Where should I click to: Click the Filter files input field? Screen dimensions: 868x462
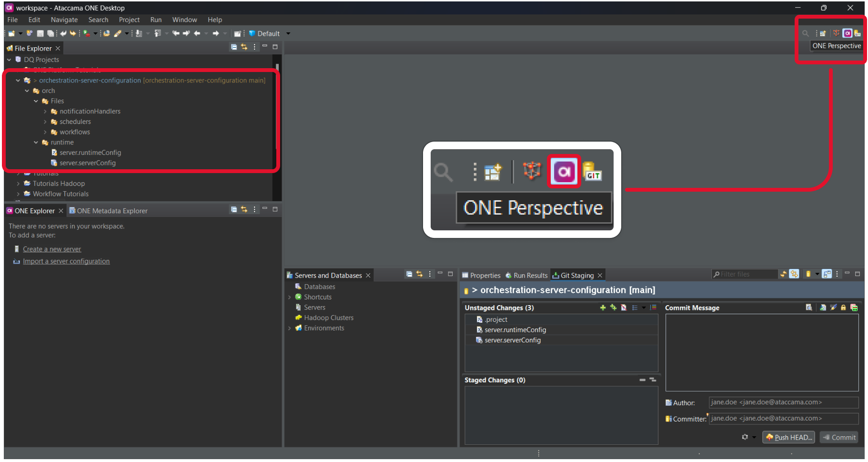coord(746,274)
